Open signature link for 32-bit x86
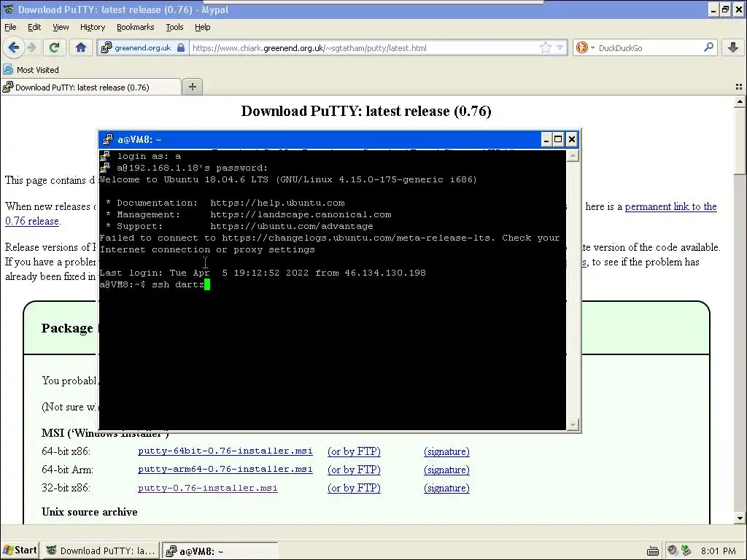 pos(446,488)
